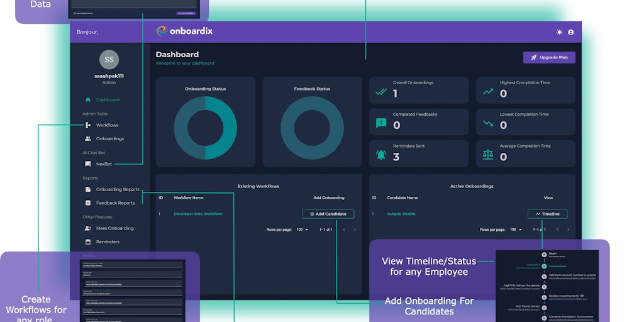The width and height of the screenshot is (644, 322).
Task: Click the Overall Onboardings double-check icon
Action: (381, 92)
